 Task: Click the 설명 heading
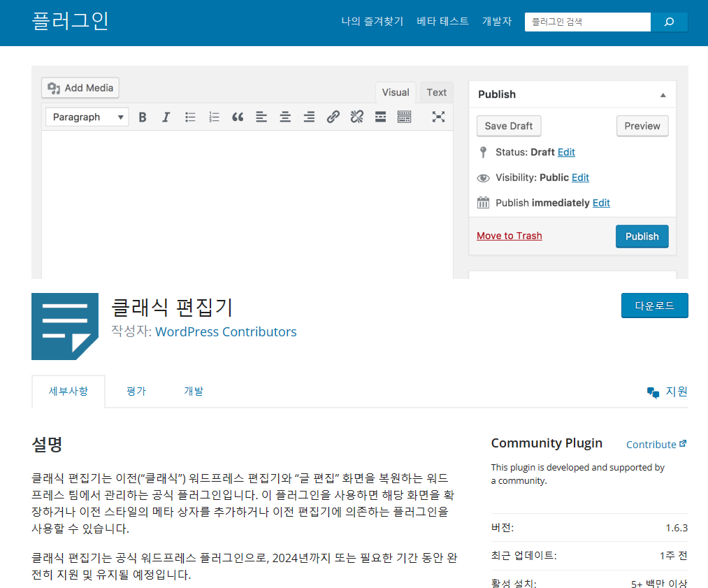pyautogui.click(x=47, y=445)
